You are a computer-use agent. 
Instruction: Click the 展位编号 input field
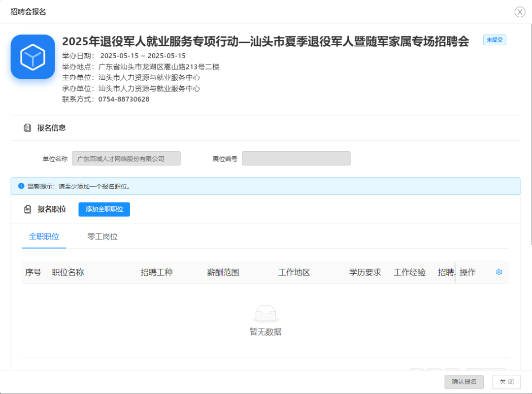click(296, 158)
